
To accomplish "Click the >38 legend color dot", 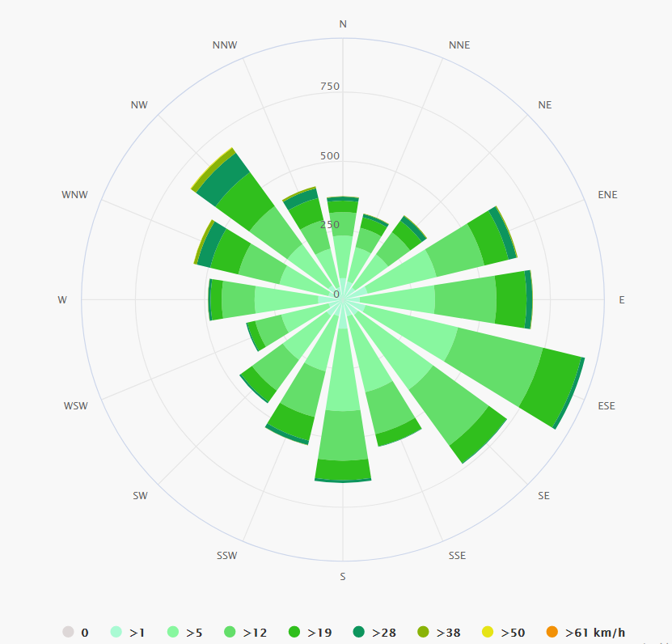I will (x=423, y=632).
